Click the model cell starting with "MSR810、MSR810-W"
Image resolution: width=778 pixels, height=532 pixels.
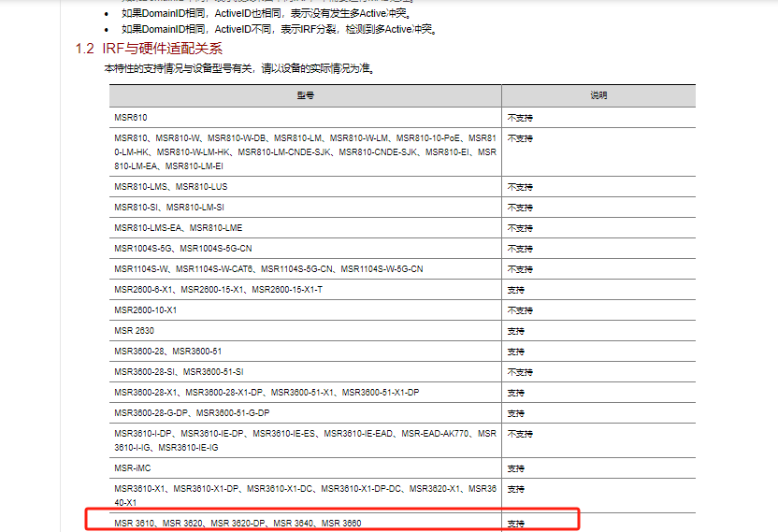[x=305, y=151]
